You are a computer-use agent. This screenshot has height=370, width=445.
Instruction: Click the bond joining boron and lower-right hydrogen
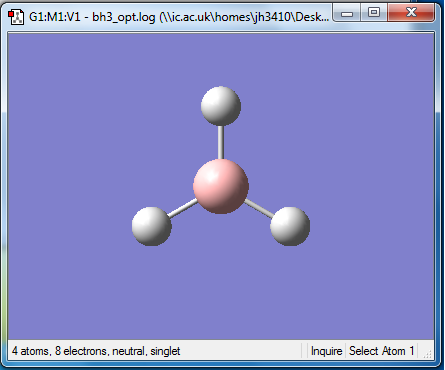259,208
